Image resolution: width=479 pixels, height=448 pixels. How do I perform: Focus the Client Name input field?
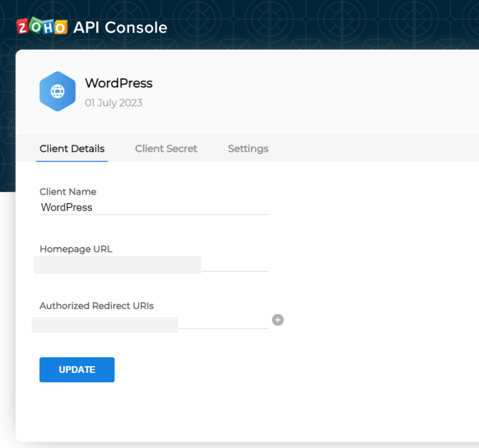155,207
